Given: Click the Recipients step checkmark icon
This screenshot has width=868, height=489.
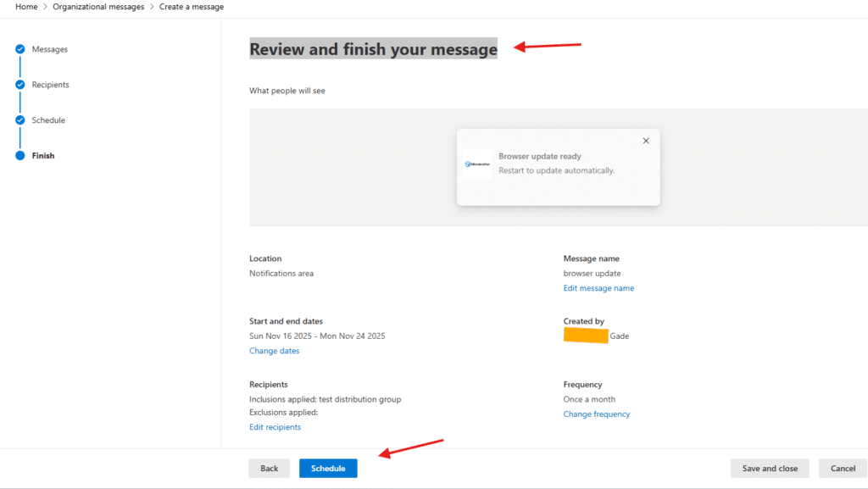Looking at the screenshot, I should (x=19, y=85).
